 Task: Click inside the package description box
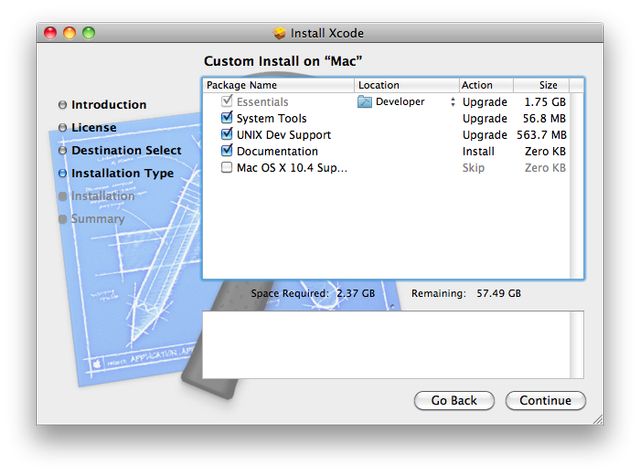(x=387, y=345)
